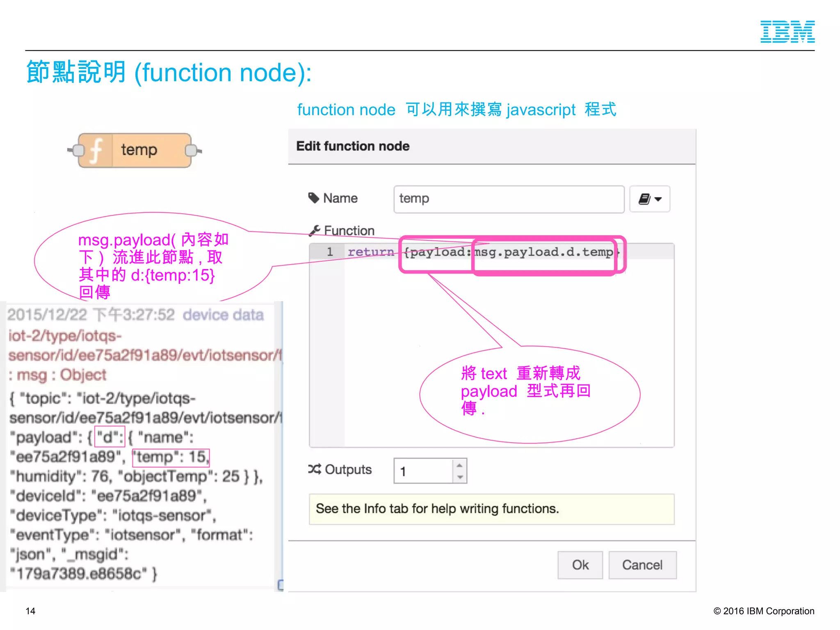Click the Outputs label
Viewport: 840px width, 630px height.
click(348, 469)
